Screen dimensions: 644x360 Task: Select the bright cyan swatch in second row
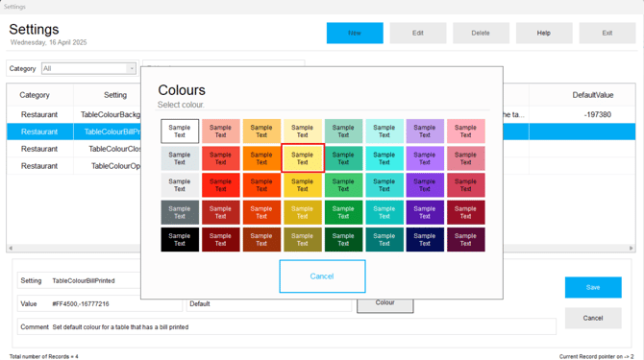click(384, 158)
